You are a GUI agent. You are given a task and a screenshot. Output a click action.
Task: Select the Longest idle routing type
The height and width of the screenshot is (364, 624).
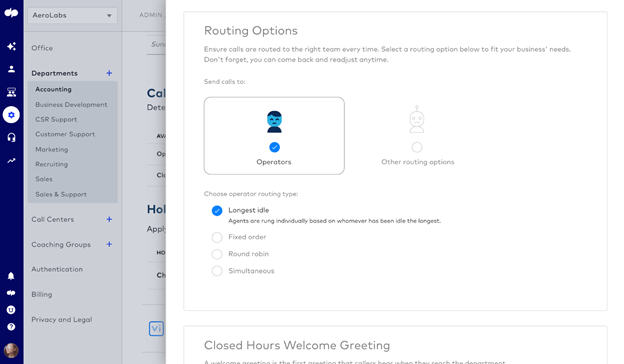click(x=217, y=210)
